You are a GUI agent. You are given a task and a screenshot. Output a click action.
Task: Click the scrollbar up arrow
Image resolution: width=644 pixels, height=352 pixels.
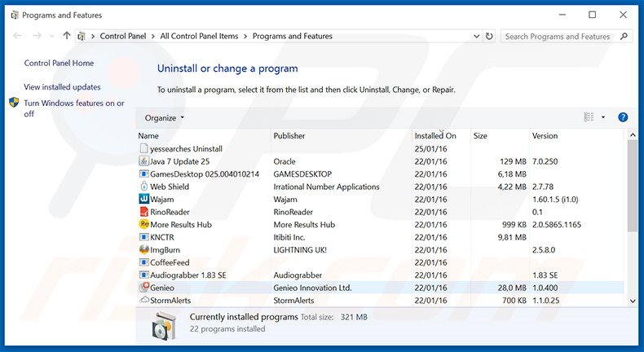point(633,134)
